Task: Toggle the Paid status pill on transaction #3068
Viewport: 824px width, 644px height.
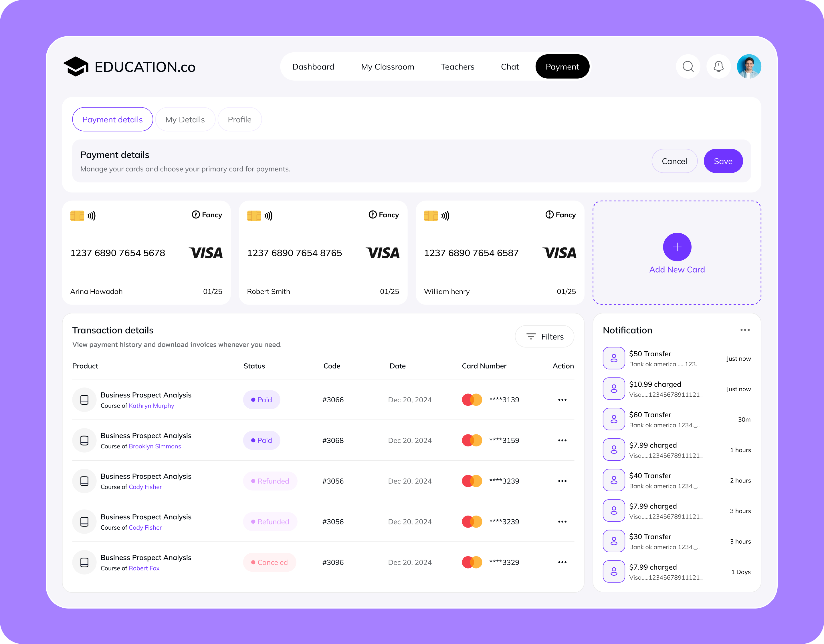Action: point(262,440)
